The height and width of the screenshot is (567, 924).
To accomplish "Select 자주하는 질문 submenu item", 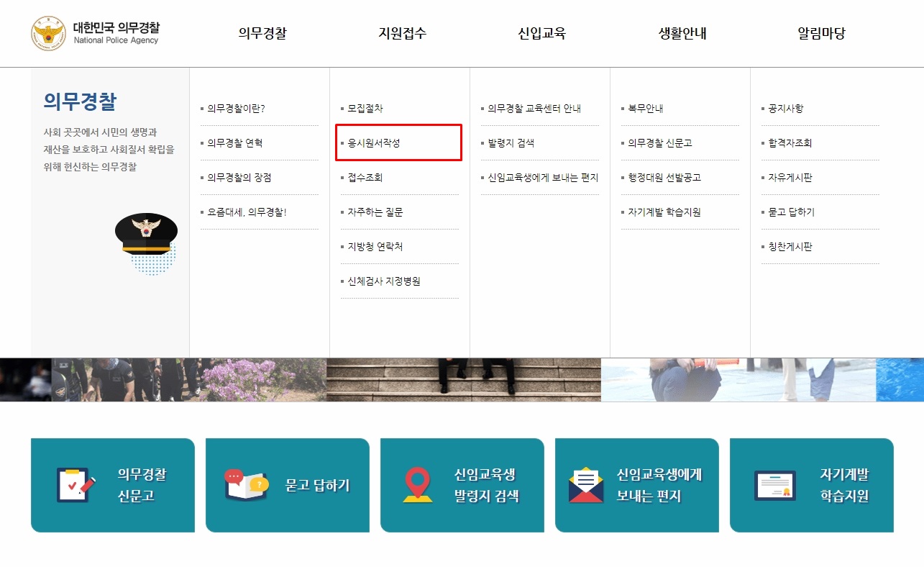I will point(375,212).
